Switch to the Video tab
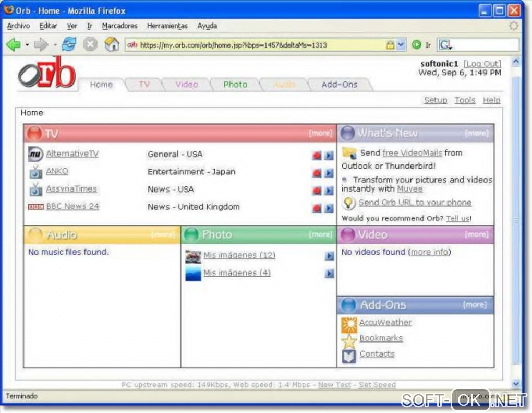Screen dimensions: 532x413 [x=187, y=85]
